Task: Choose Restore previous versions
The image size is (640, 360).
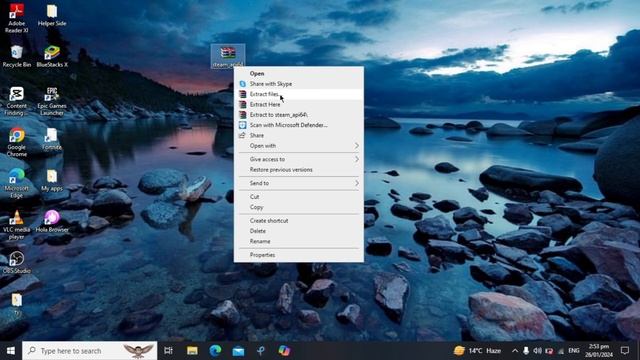Action: tap(299, 169)
